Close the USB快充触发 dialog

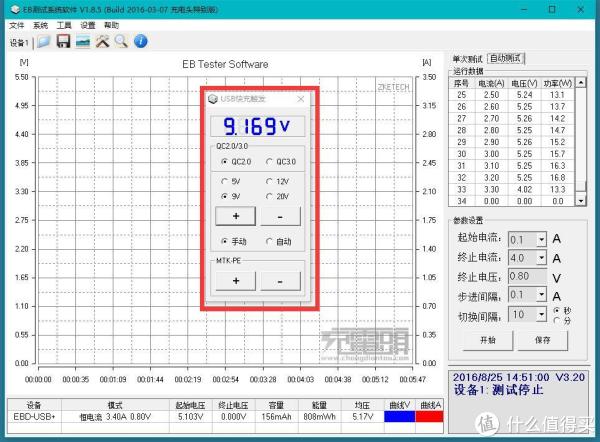pyautogui.click(x=301, y=99)
